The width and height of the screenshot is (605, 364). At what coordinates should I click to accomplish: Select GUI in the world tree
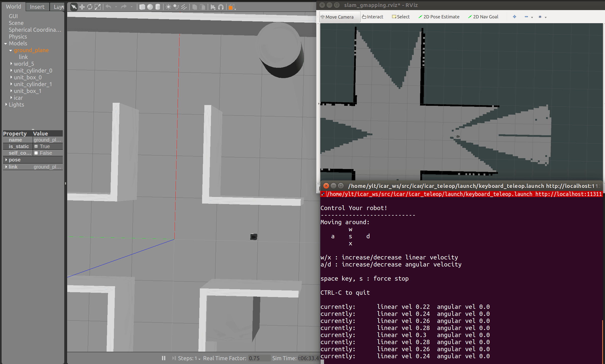13,16
